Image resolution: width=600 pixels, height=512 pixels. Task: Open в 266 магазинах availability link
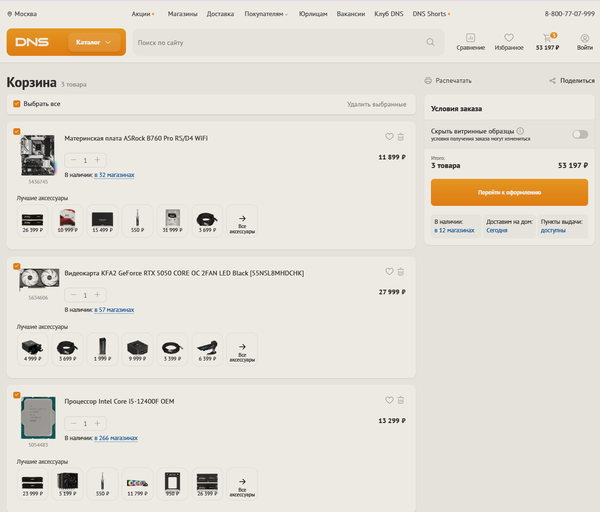click(x=116, y=438)
